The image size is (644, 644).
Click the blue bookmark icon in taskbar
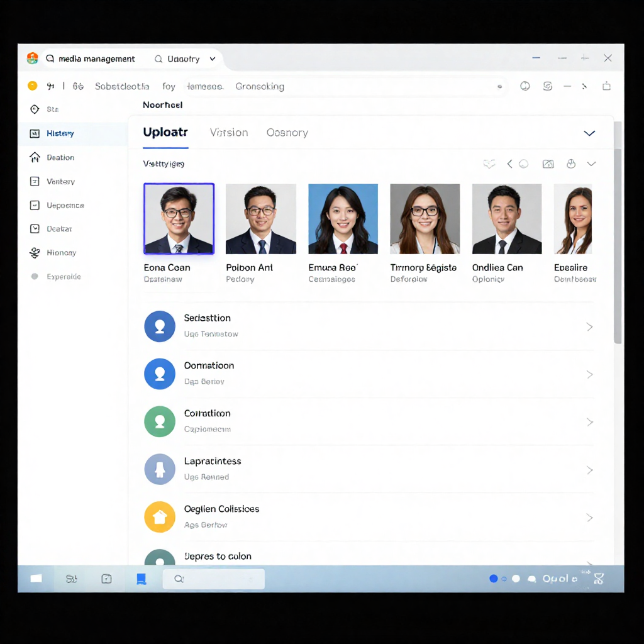(x=142, y=579)
